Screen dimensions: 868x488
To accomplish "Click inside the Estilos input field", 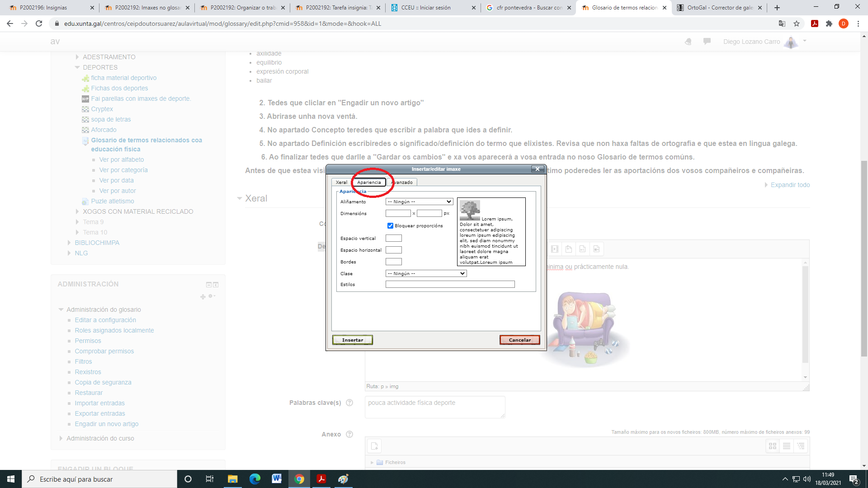I will coord(450,284).
